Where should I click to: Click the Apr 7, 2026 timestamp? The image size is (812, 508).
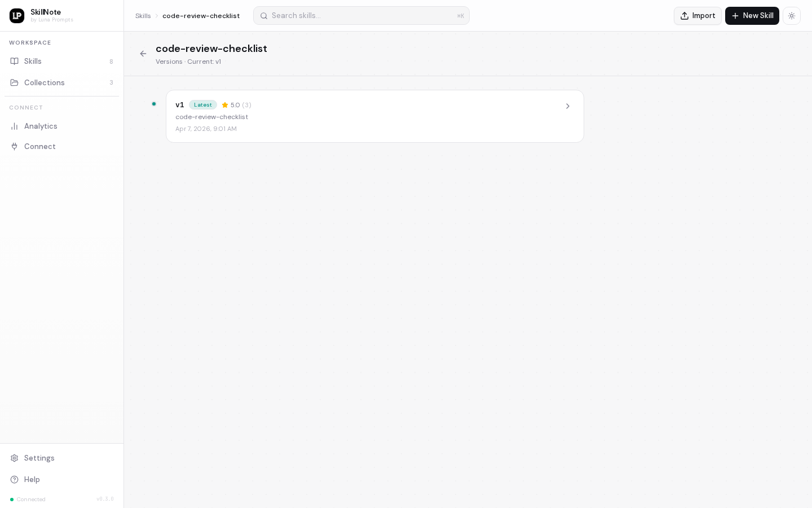point(206,129)
